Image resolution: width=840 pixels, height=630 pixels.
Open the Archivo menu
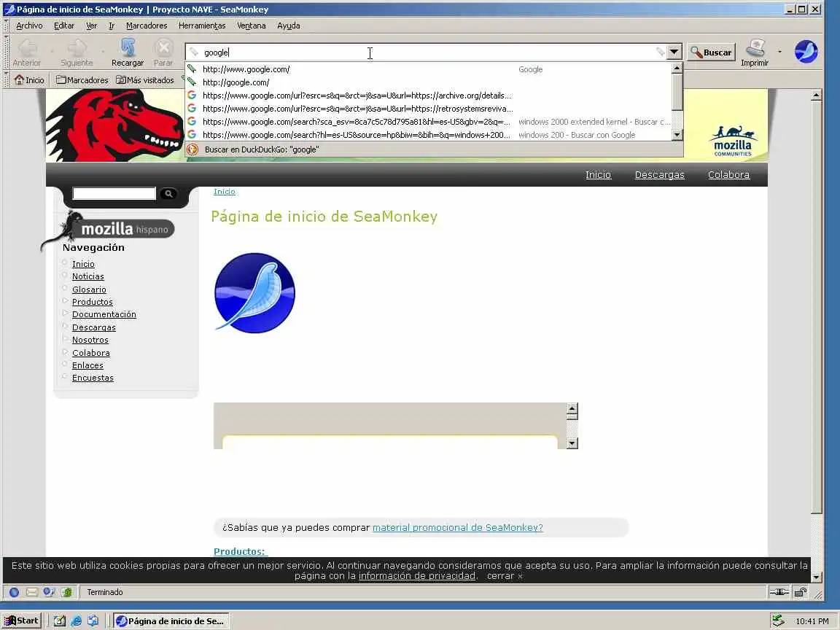click(x=29, y=26)
